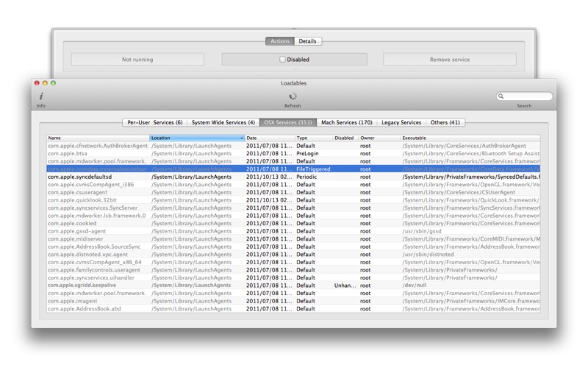Select com.apple.cfnetwork.AuthBrokerAgent row
The width and height of the screenshot is (588, 368).
(x=293, y=146)
